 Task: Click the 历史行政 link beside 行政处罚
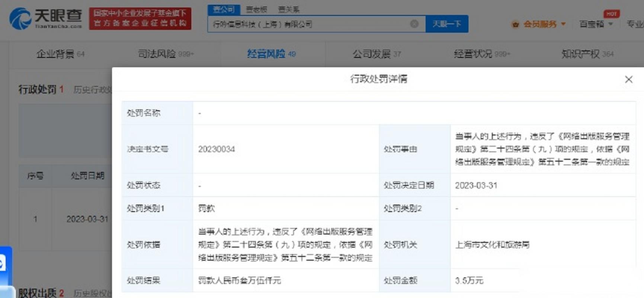(92, 90)
